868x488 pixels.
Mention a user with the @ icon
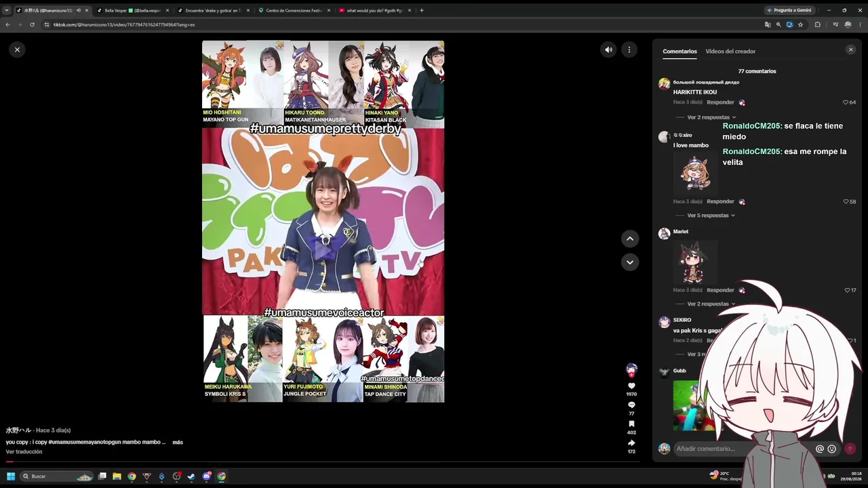(x=820, y=449)
